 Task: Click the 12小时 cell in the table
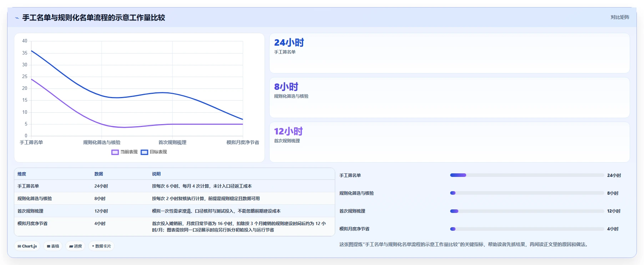click(101, 211)
